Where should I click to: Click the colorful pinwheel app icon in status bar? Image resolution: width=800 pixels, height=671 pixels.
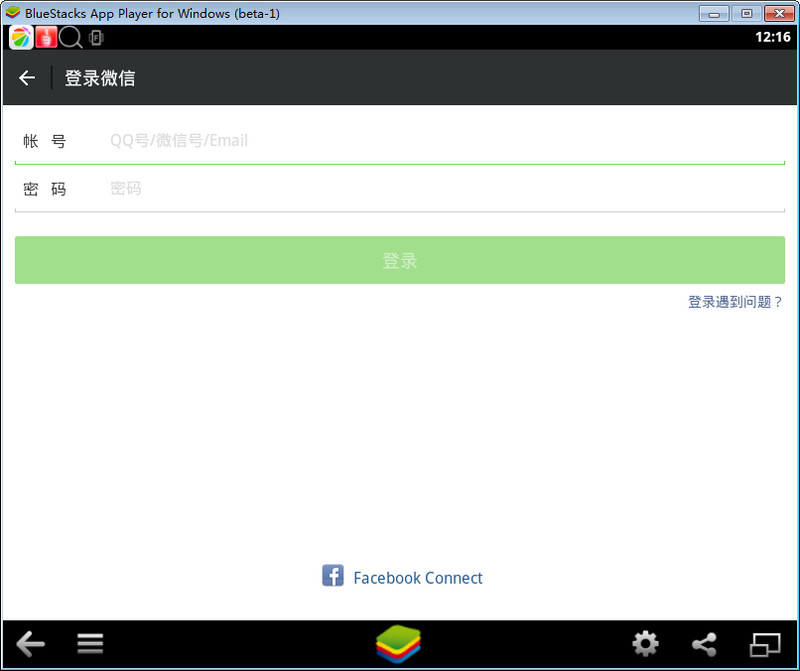(x=21, y=37)
